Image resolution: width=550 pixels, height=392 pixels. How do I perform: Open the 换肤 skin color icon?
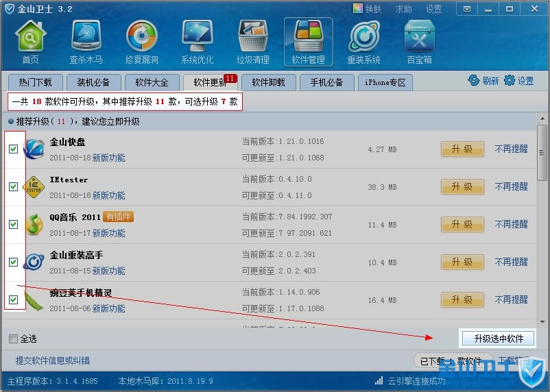tap(357, 8)
